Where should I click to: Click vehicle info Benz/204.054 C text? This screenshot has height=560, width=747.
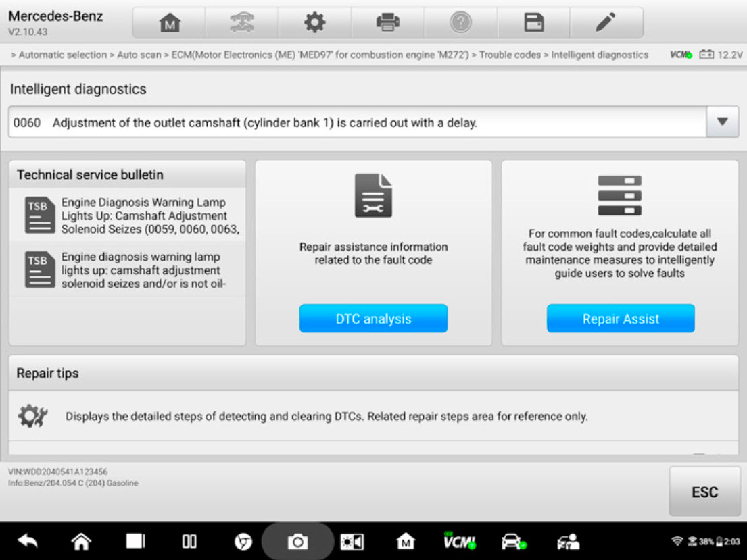pos(73,483)
